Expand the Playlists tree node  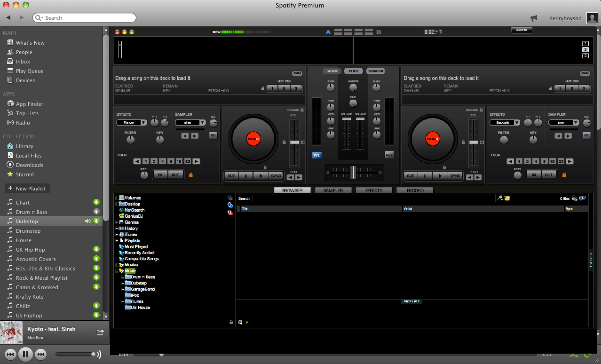pyautogui.click(x=117, y=240)
